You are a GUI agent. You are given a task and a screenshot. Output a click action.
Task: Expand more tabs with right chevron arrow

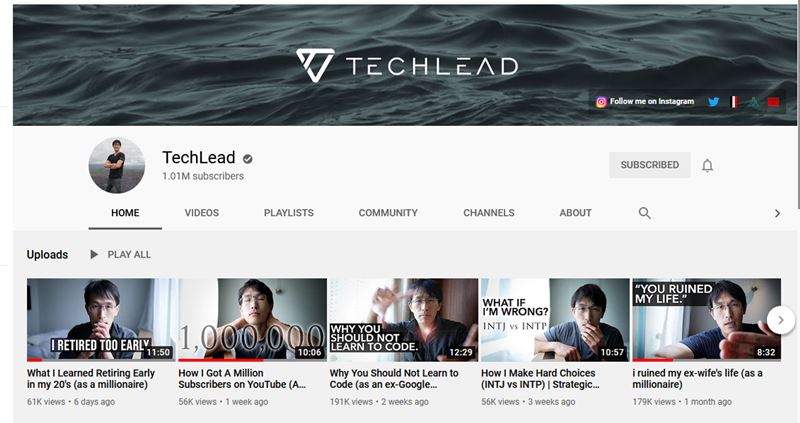click(778, 213)
